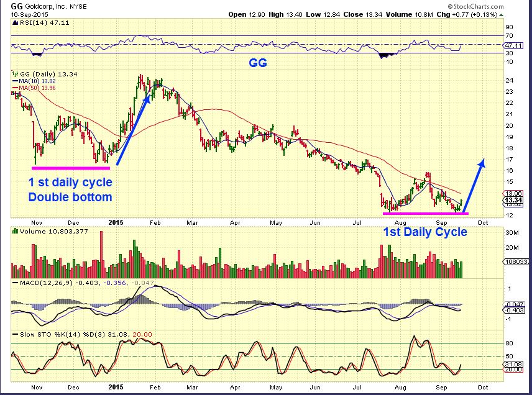This screenshot has width=532, height=395.
Task: Click the '20M' volume axis label
Action: pos(512,248)
